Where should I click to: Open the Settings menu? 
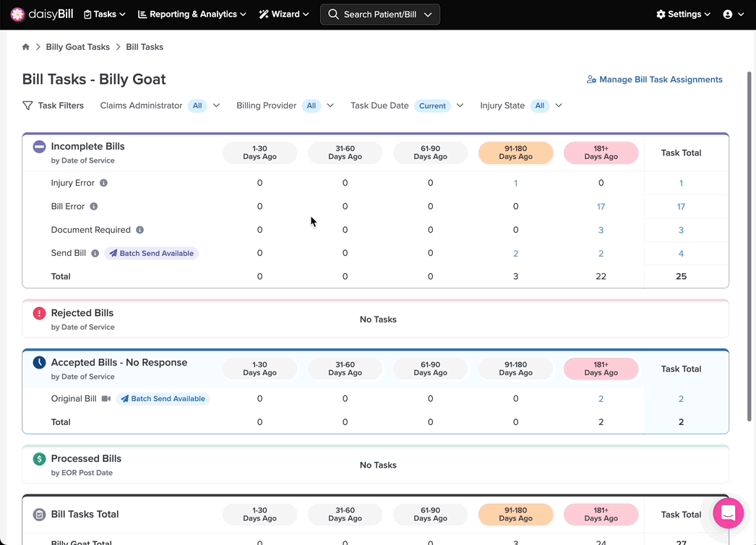[x=683, y=14]
